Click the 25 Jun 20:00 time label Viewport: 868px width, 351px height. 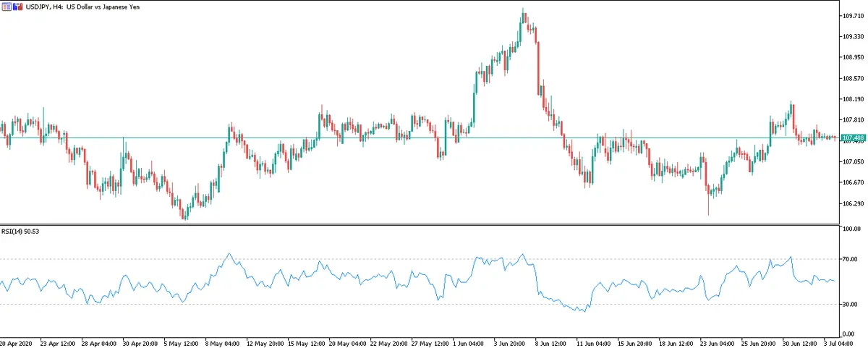click(x=759, y=344)
